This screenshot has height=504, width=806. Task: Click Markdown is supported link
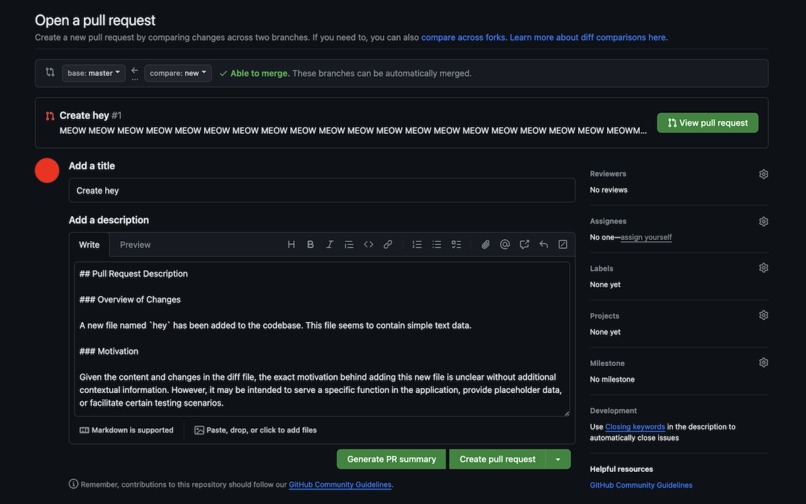point(126,430)
